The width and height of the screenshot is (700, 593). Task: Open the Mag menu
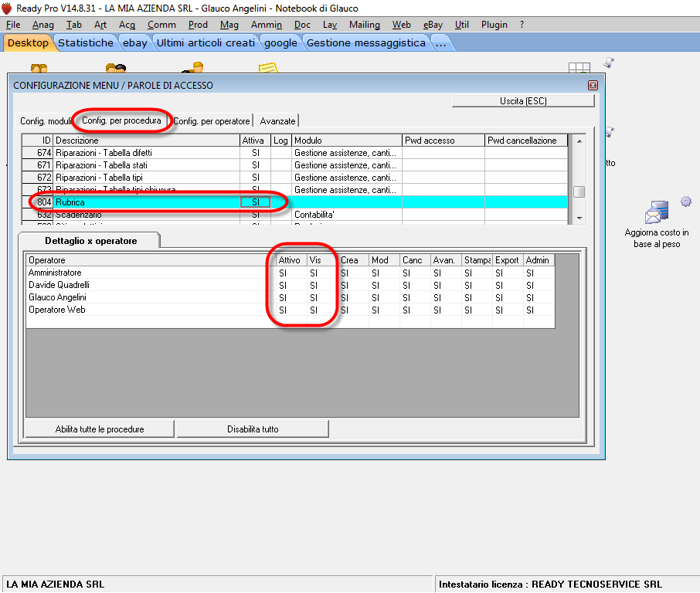pyautogui.click(x=229, y=25)
